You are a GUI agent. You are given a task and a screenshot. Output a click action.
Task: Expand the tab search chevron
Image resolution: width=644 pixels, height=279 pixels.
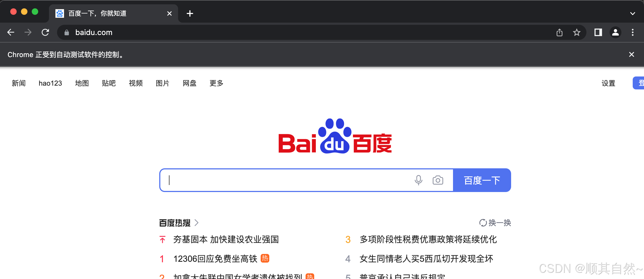633,13
